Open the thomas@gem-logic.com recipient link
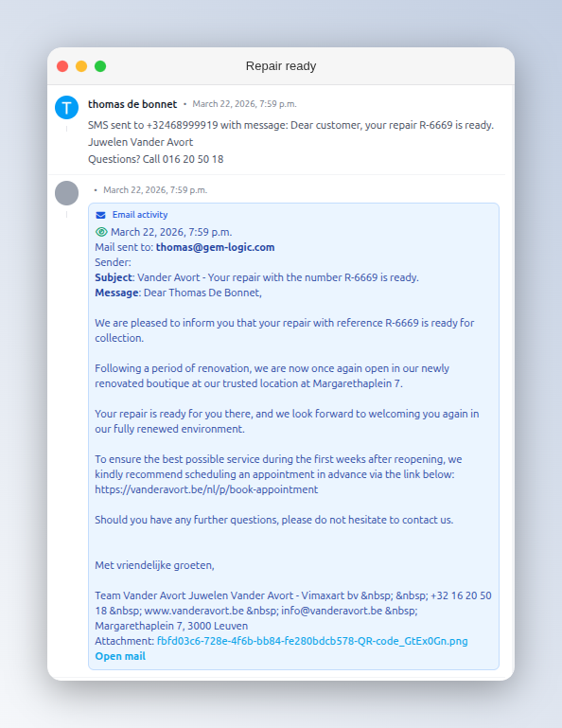The height and width of the screenshot is (728, 562). pos(216,247)
